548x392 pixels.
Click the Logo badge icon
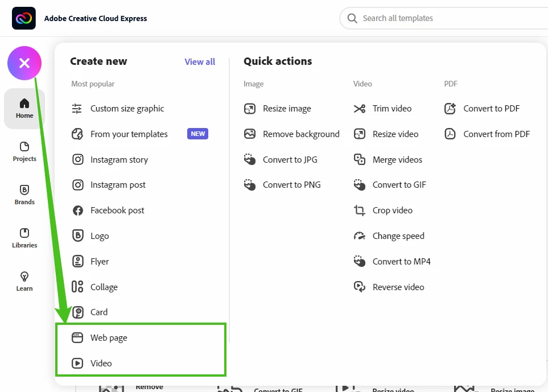[x=77, y=236]
